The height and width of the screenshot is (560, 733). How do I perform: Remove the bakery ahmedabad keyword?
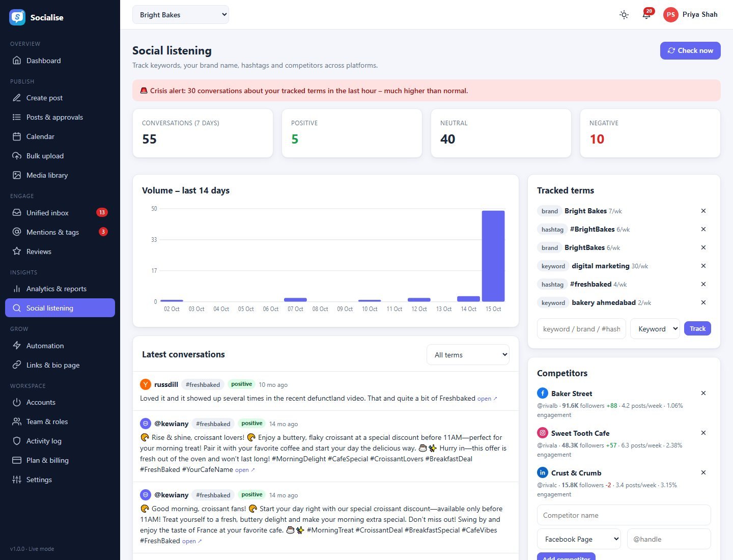(x=703, y=302)
